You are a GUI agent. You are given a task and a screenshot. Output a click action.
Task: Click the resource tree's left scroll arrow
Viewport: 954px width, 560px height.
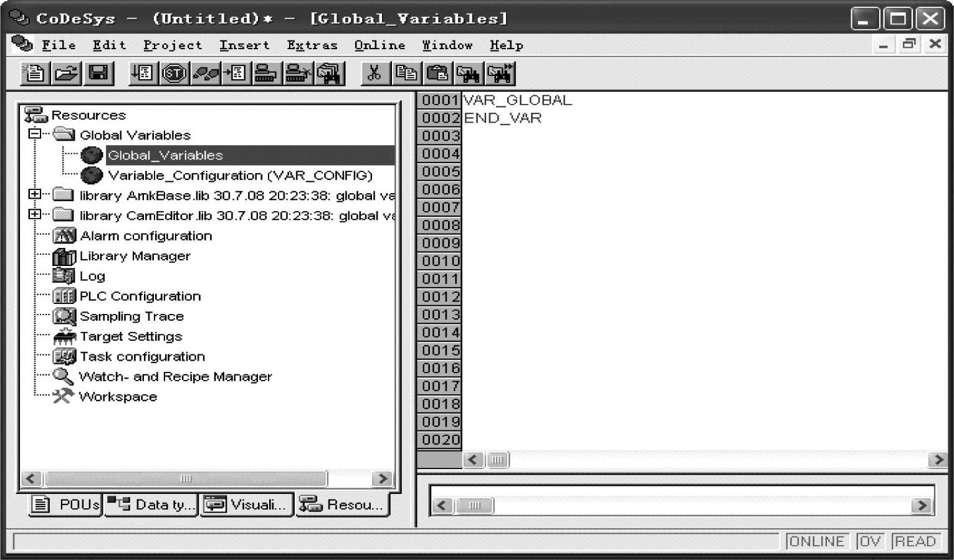coord(31,478)
